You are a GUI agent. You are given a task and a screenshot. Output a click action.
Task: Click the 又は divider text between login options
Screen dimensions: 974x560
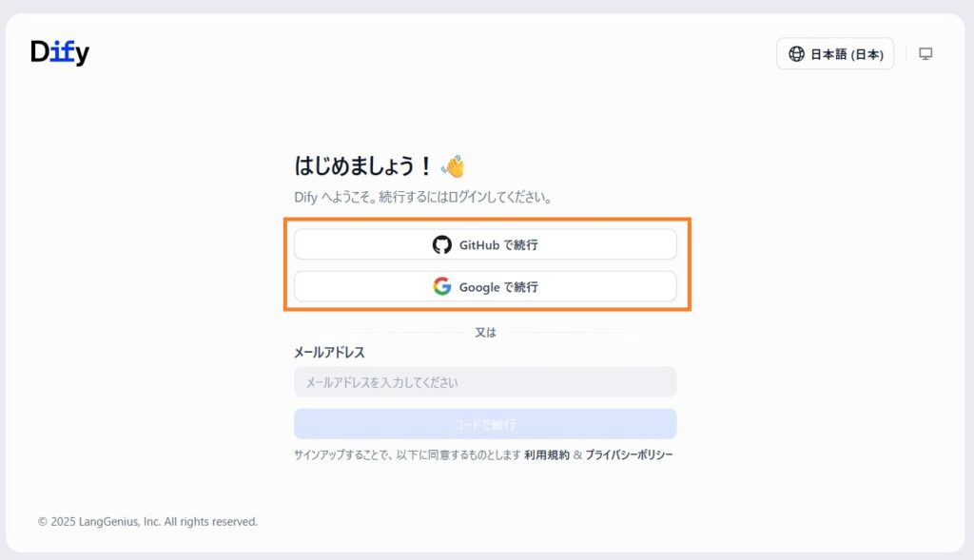(485, 333)
